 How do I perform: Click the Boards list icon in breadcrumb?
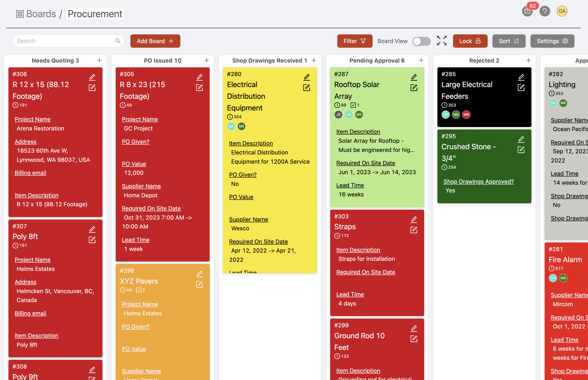click(x=20, y=14)
